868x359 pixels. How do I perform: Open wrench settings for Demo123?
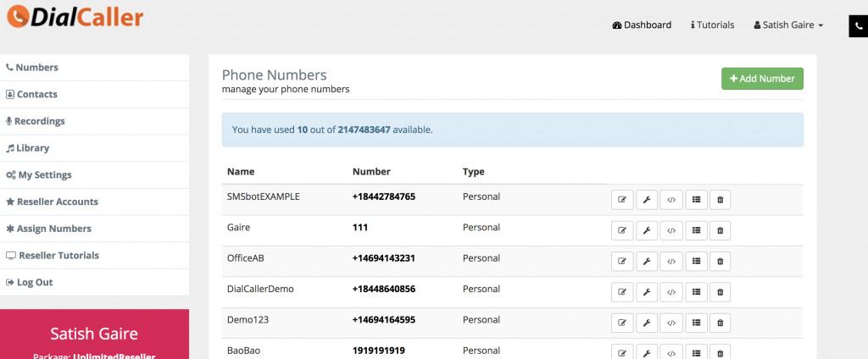tap(647, 323)
